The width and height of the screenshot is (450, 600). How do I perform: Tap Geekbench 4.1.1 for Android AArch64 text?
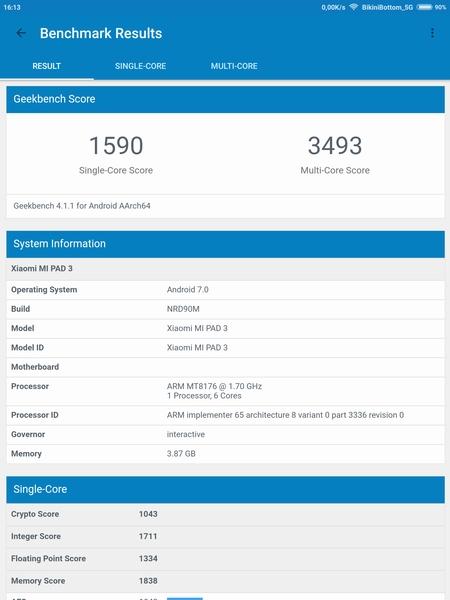82,206
